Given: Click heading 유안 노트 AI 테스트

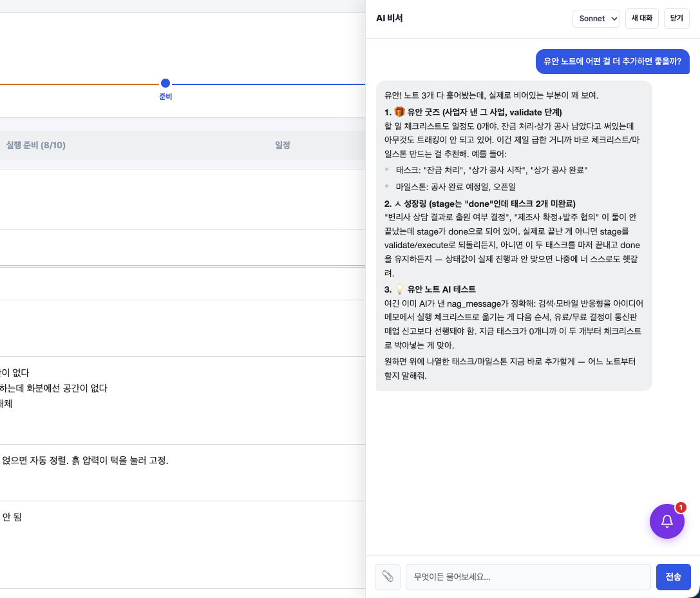Looking at the screenshot, I should (x=430, y=289).
